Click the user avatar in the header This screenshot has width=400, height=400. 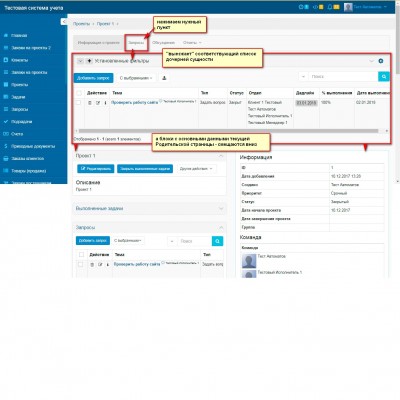click(x=348, y=7)
